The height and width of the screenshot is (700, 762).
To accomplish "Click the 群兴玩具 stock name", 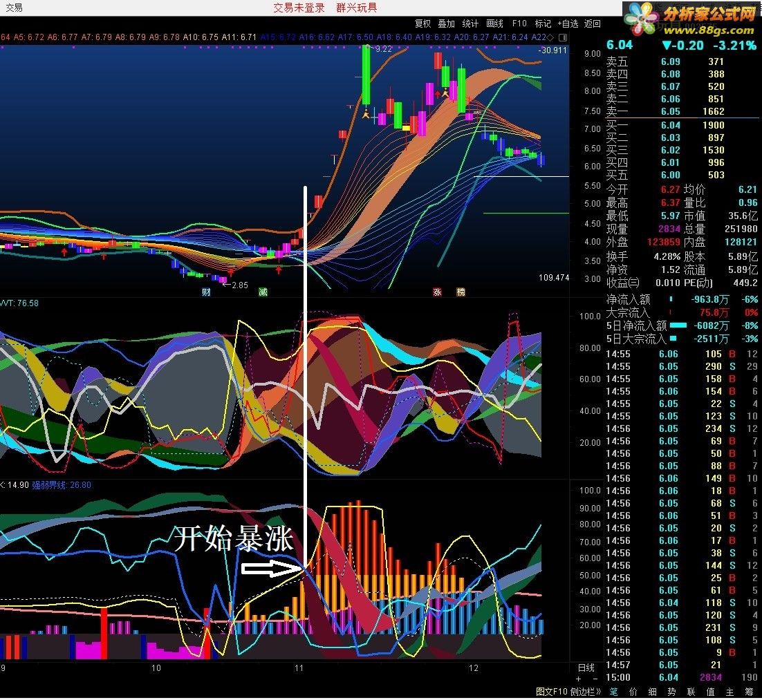I will click(356, 8).
